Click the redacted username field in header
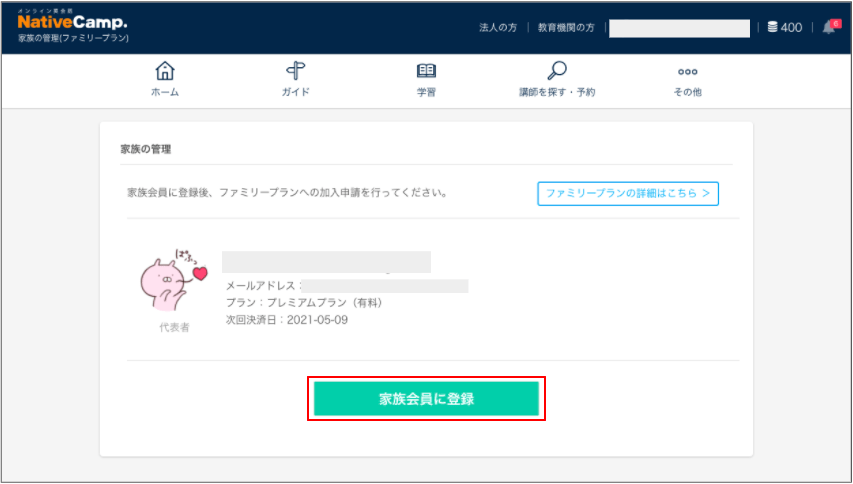The image size is (853, 484). click(679, 28)
